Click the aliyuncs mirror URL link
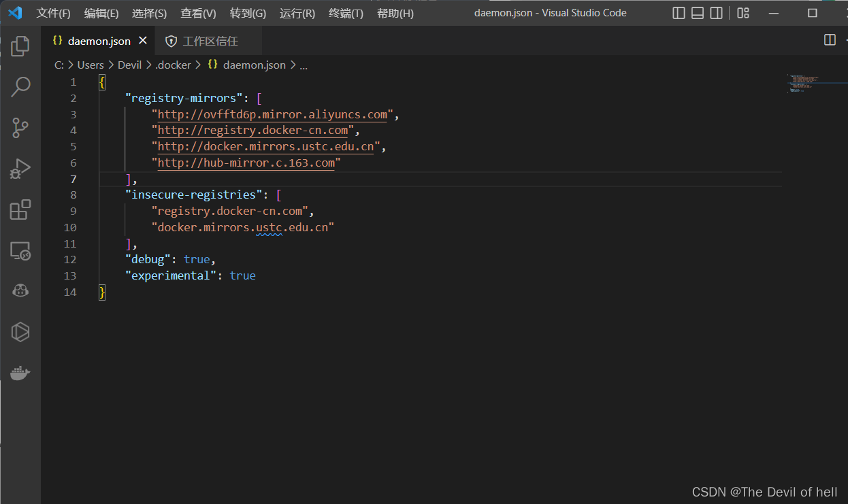This screenshot has width=848, height=504. [272, 114]
